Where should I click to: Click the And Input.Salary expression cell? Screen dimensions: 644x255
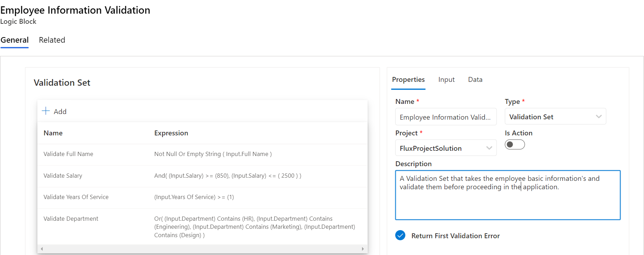227,176
